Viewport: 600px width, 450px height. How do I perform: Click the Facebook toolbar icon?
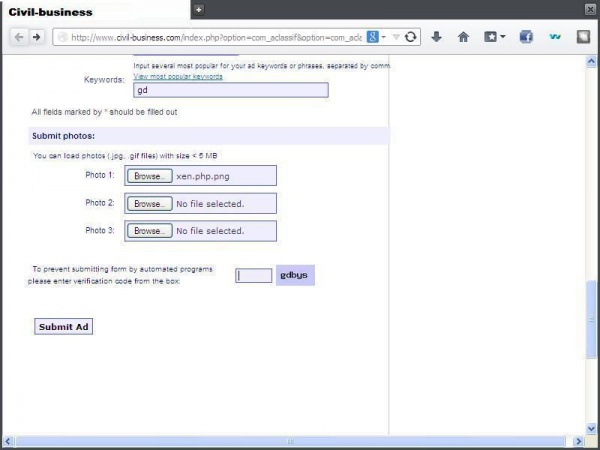point(526,37)
